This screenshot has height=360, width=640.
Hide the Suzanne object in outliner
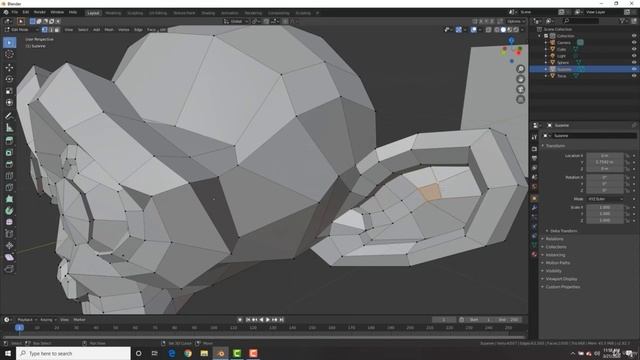click(634, 69)
